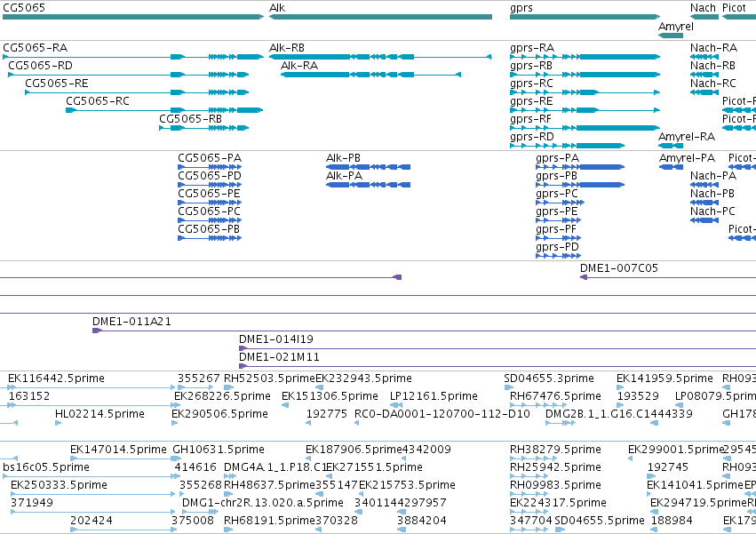The width and height of the screenshot is (756, 534).
Task: Select protein gprs-PC
Action: tap(561, 203)
